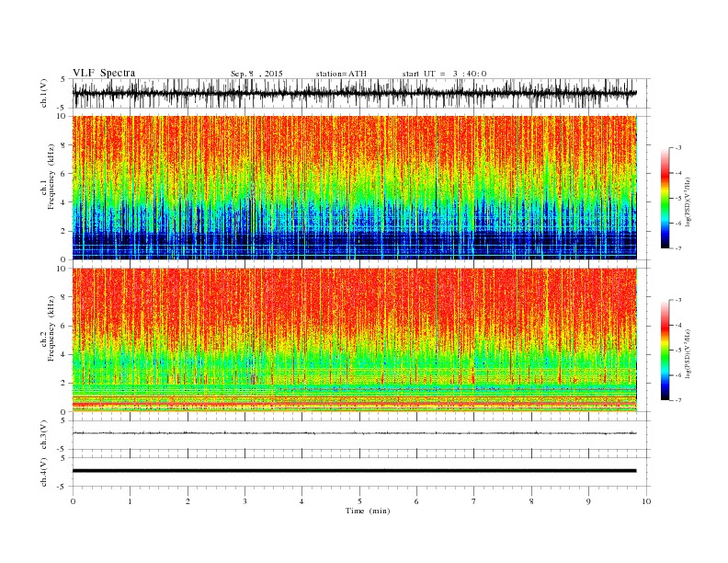Screen dimensions: 728x563
Task: Click the "10" tick of ch.2 frequency axis
Action: click(63, 269)
